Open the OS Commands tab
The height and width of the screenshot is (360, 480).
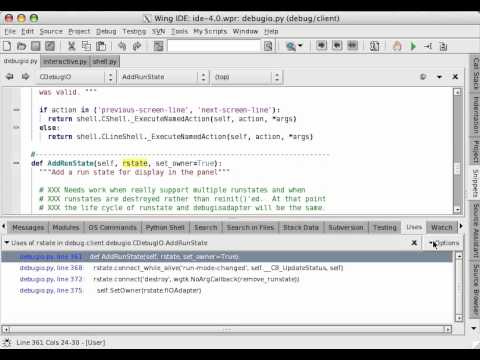[x=112, y=227]
